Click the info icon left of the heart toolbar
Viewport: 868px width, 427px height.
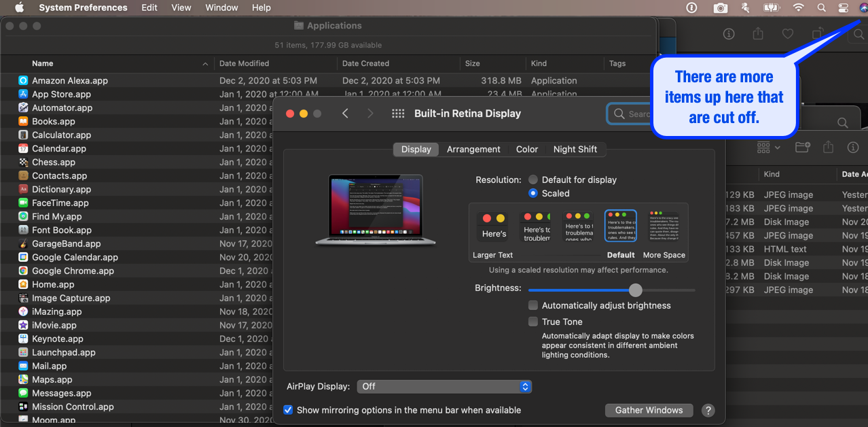tap(729, 34)
